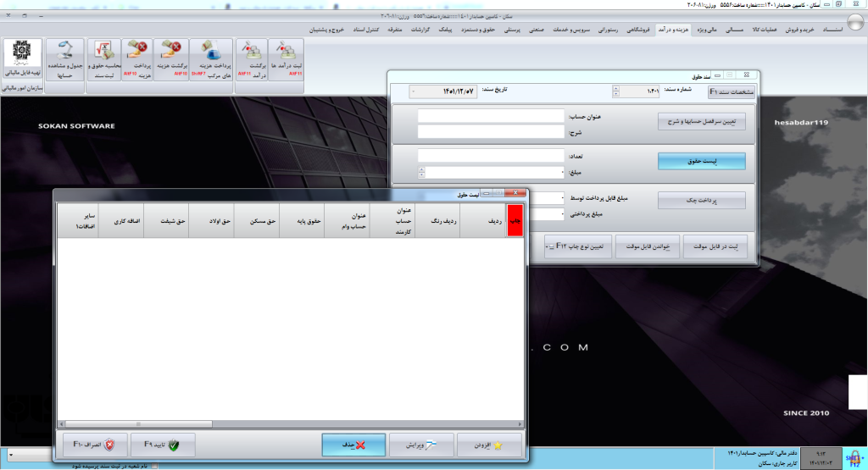Click the ردیف column header

(x=482, y=221)
